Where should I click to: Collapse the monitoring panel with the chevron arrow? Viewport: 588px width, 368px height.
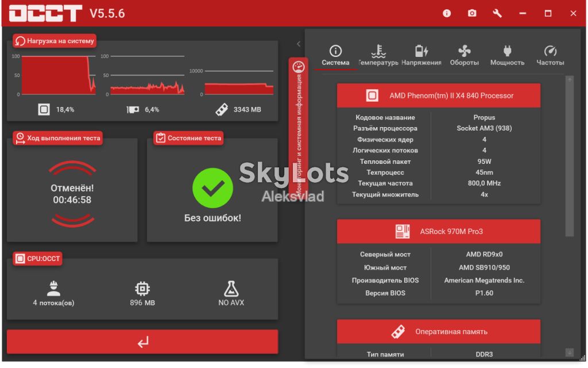tap(299, 44)
